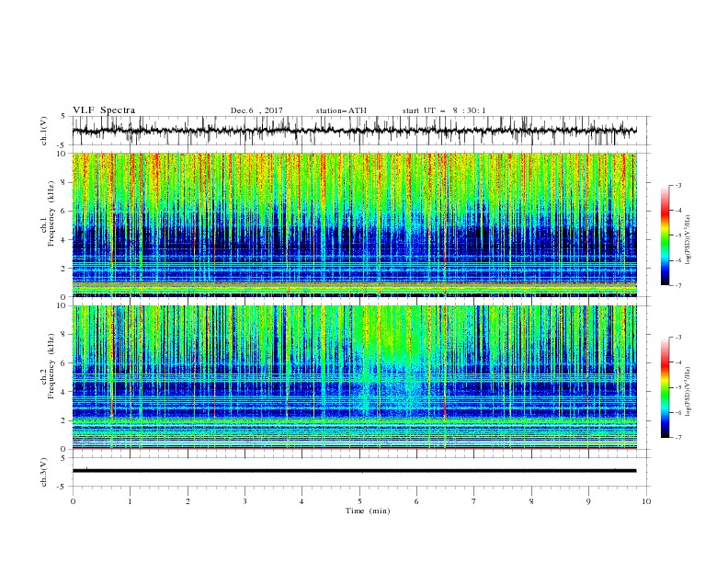Select the ch.1 "Frequency (kHz)" axis label
This screenshot has height=563, width=728.
tap(51, 212)
